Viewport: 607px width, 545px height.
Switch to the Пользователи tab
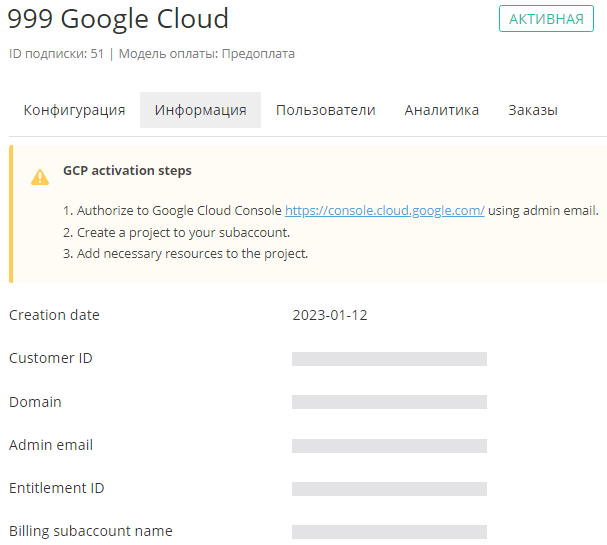(x=325, y=110)
